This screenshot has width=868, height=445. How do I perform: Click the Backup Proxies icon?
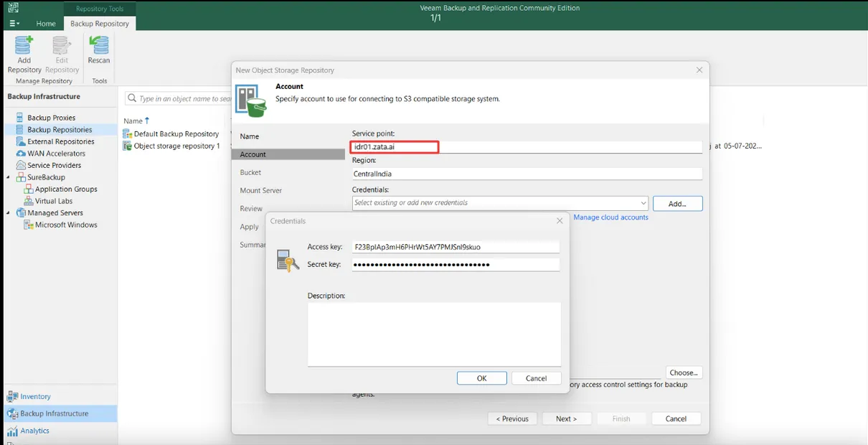19,118
